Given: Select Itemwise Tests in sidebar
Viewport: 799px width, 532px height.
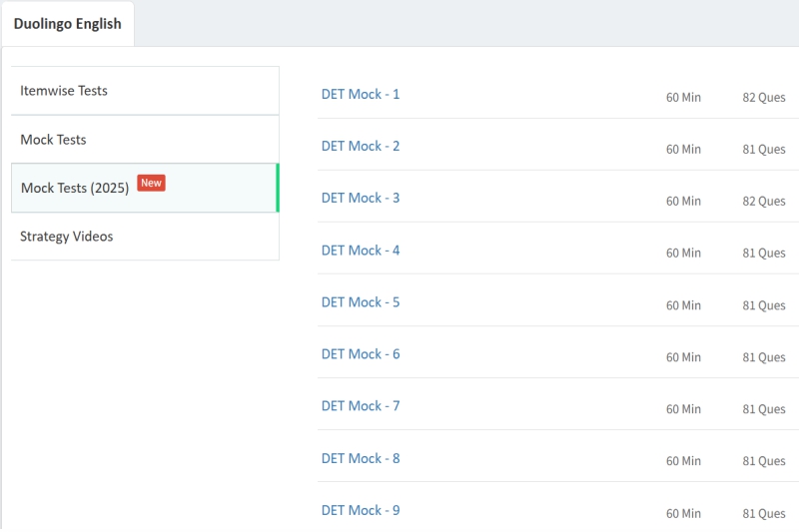Looking at the screenshot, I should 64,91.
